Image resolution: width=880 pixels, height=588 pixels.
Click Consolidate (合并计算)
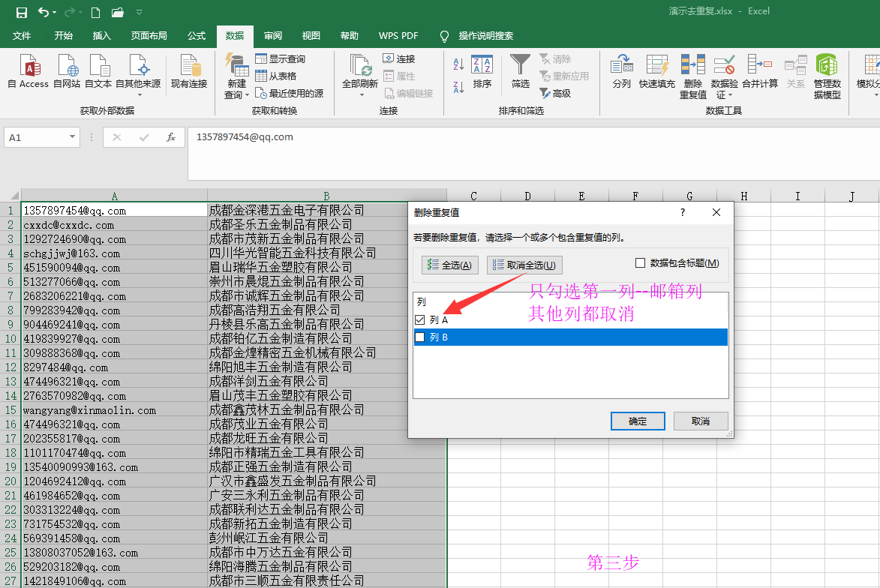[760, 71]
